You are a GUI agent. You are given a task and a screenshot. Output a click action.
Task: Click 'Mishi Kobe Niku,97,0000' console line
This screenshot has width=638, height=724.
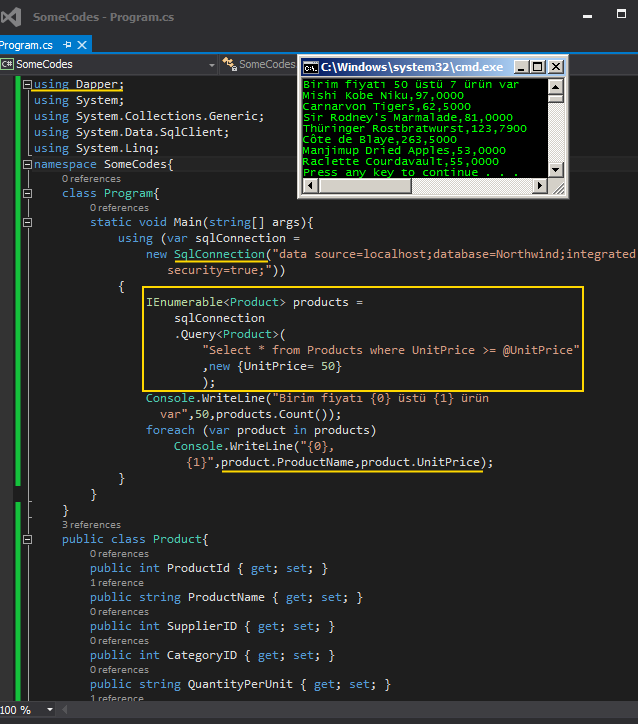click(x=383, y=96)
